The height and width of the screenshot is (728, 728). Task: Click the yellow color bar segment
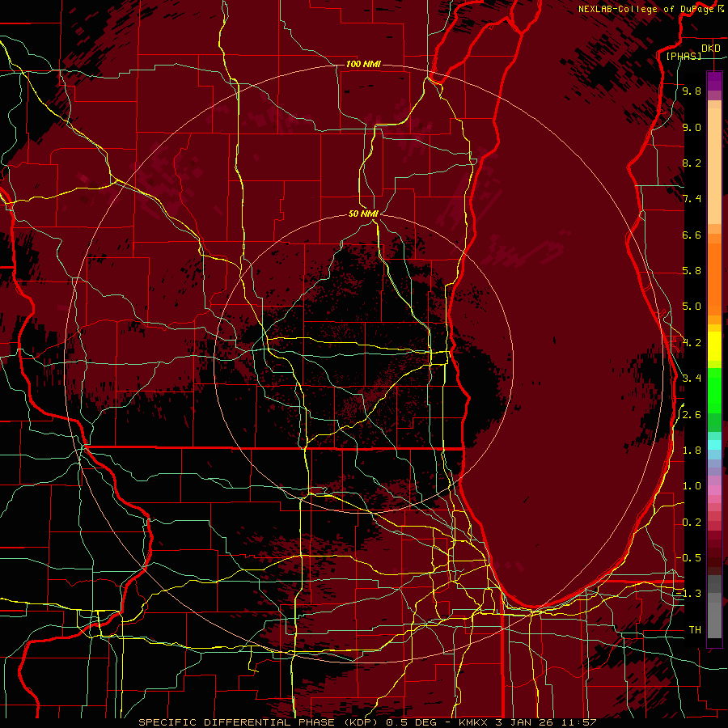coord(714,346)
